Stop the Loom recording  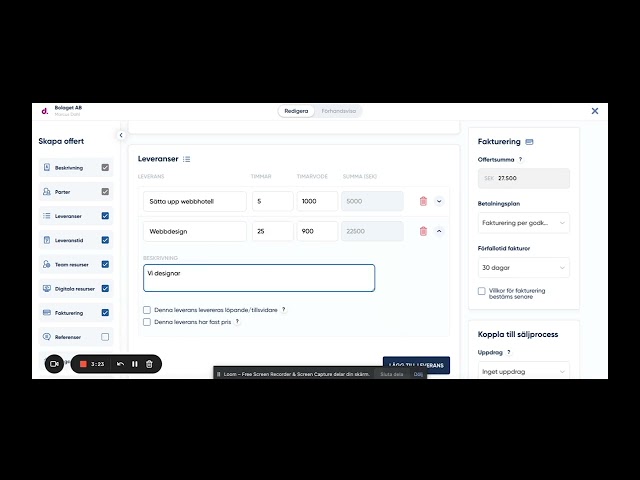(83, 364)
